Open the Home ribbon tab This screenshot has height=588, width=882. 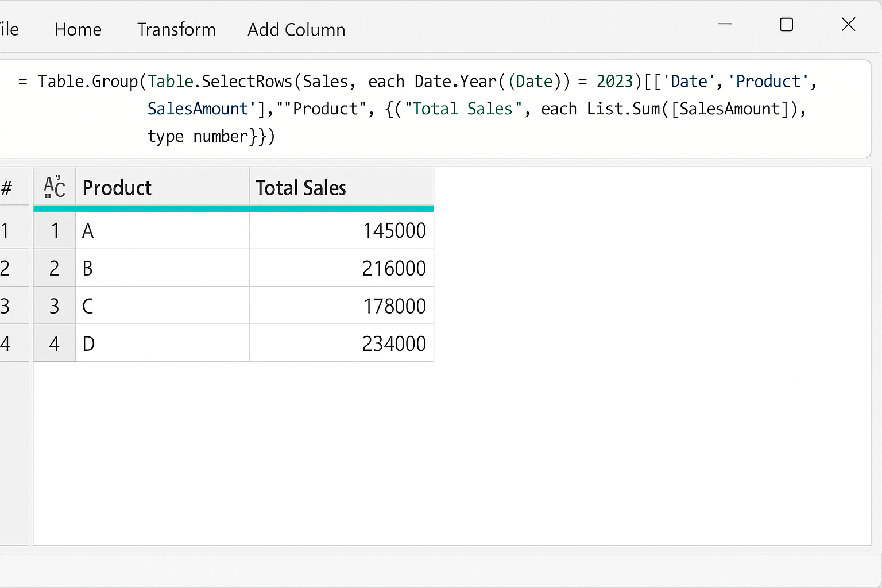click(78, 29)
